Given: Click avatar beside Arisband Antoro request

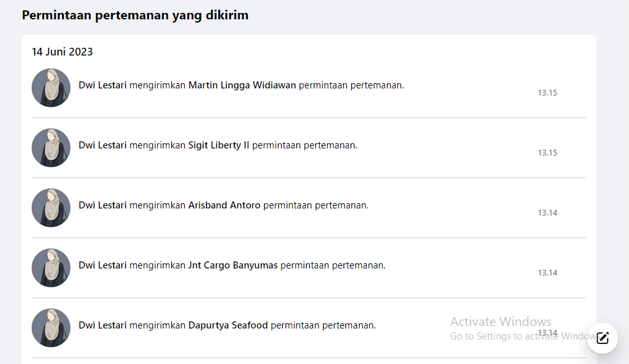Looking at the screenshot, I should (51, 208).
